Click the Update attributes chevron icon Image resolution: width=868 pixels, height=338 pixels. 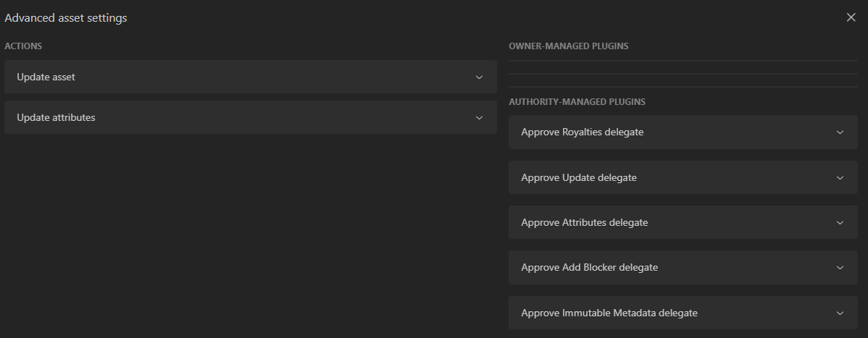[x=479, y=118]
